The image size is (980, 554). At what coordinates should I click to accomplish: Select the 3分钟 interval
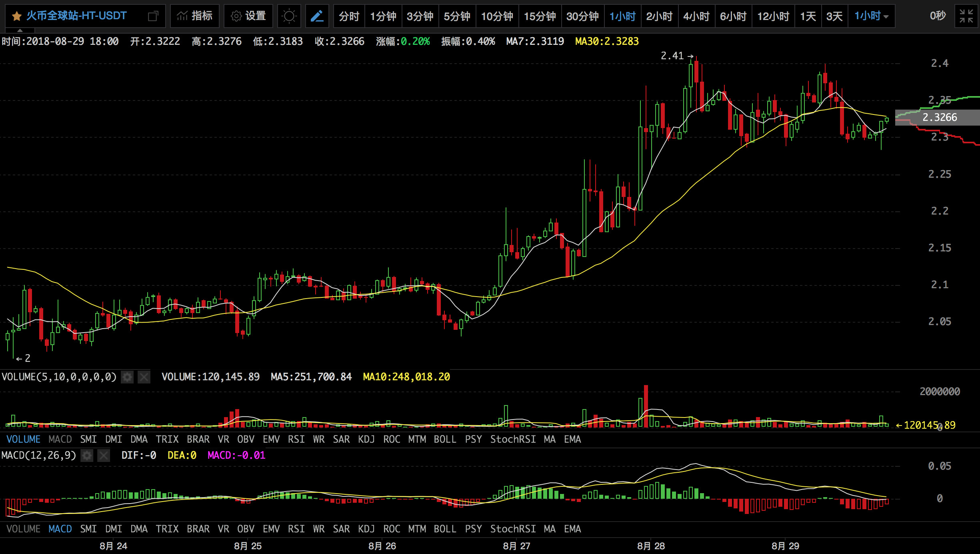(420, 16)
